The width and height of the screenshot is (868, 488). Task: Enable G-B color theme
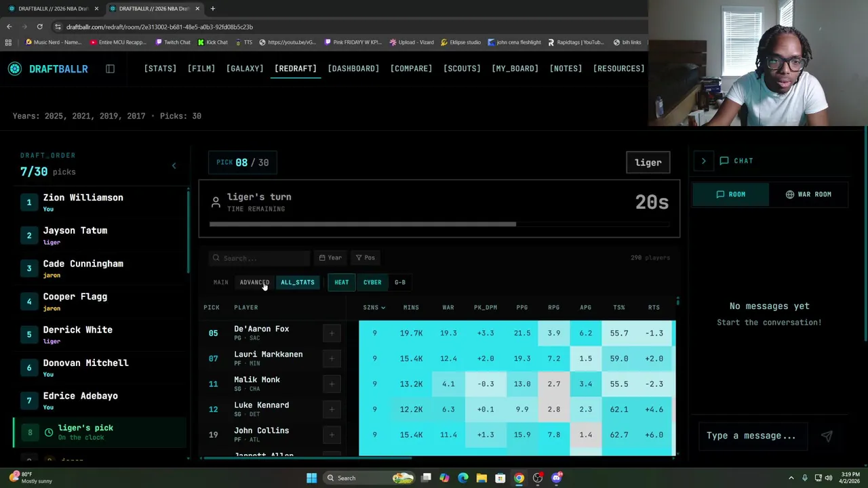tap(400, 282)
